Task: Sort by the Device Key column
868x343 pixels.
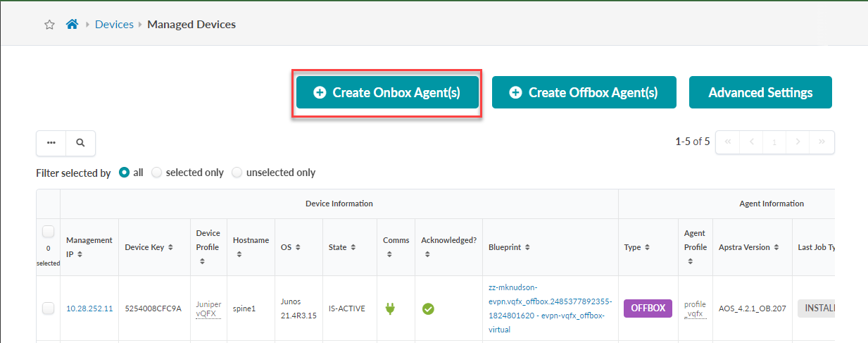Action: [x=170, y=247]
